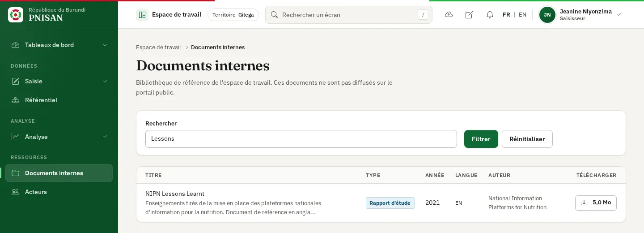Click the Analyse chart icon
Viewport: 644px width, 233px height.
(x=16, y=137)
